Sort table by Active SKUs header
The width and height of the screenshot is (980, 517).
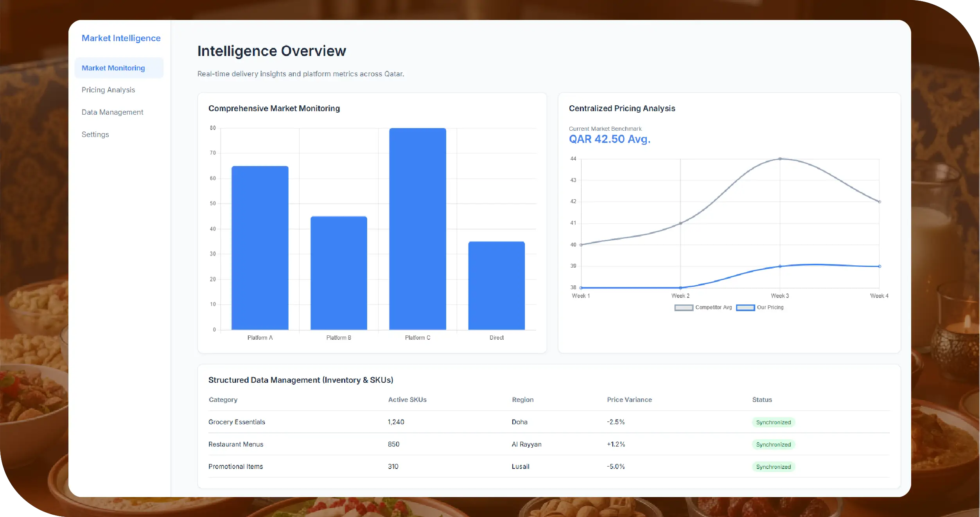407,400
